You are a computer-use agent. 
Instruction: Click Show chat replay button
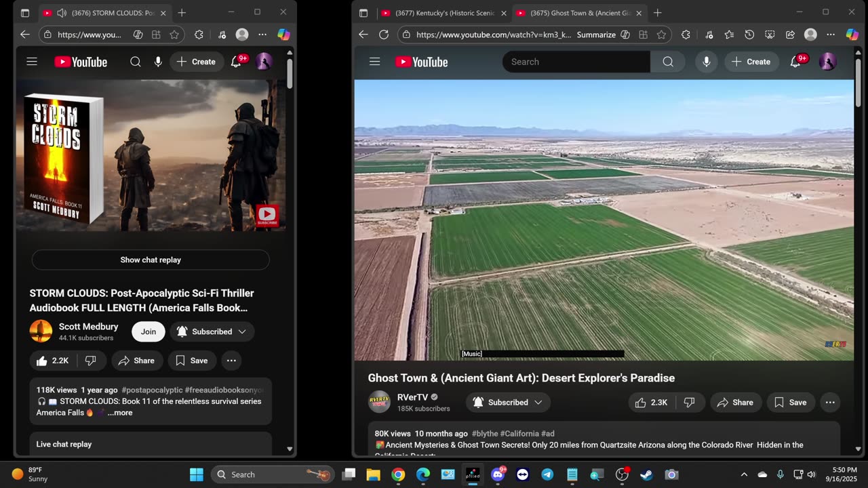[x=151, y=260]
